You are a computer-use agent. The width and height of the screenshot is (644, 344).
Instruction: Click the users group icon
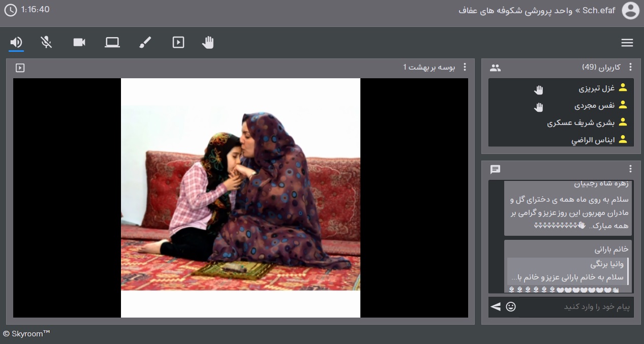496,68
